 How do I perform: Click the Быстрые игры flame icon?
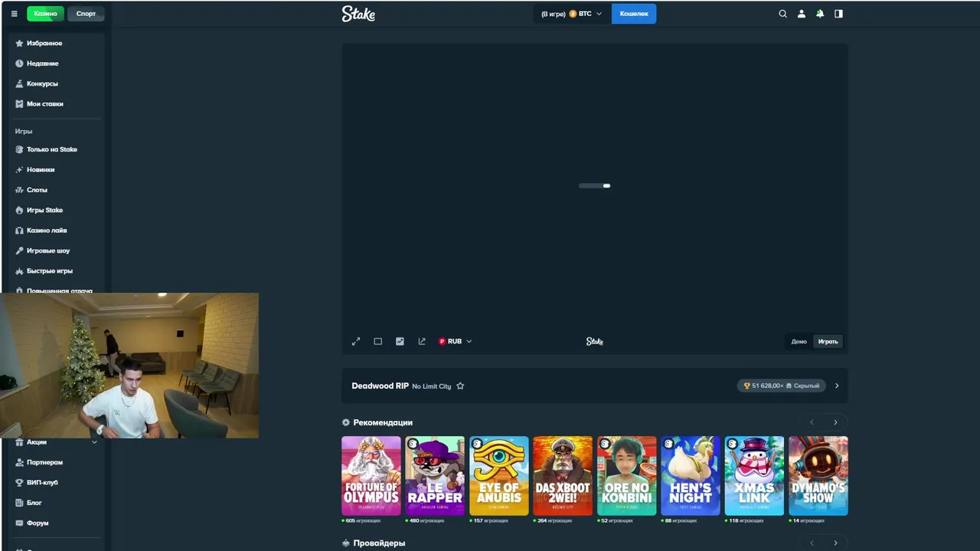[x=20, y=271]
